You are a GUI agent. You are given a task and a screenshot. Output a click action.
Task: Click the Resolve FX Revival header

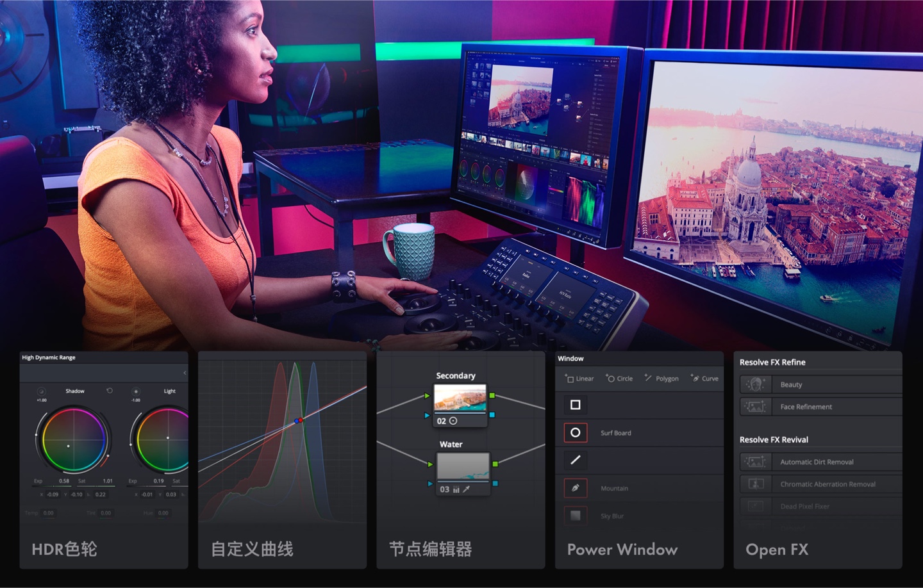click(774, 440)
